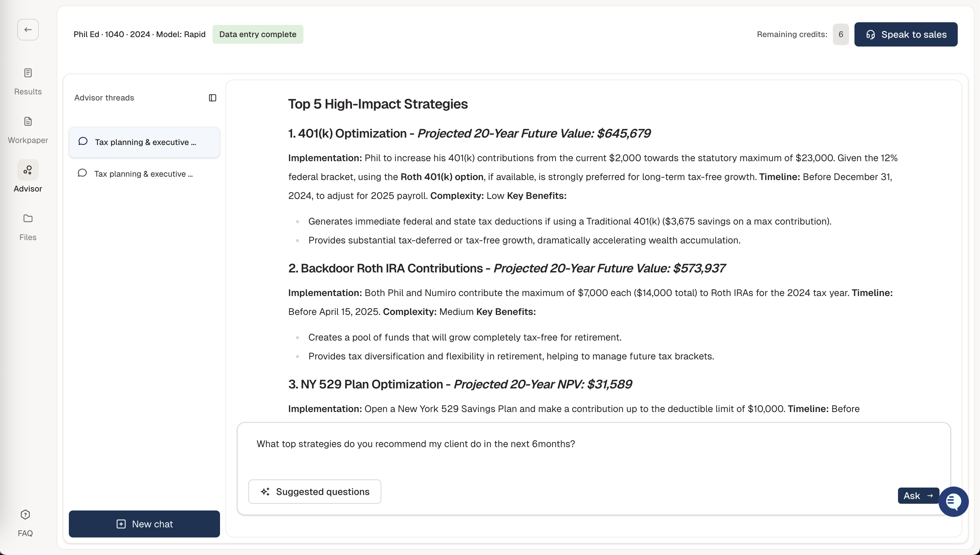
Task: Select the highlighted Tax planning thread
Action: pos(144,142)
